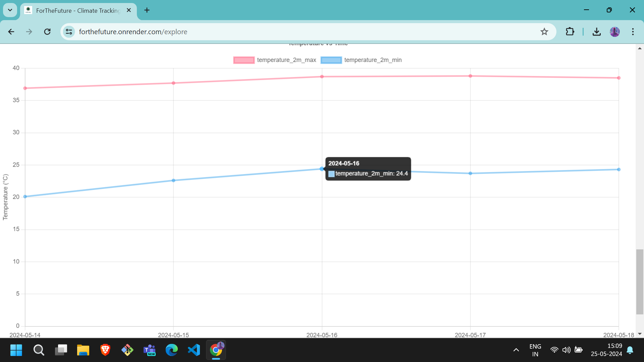Toggle temperature_2m_max legend series
This screenshot has height=362, width=644.
click(286, 60)
